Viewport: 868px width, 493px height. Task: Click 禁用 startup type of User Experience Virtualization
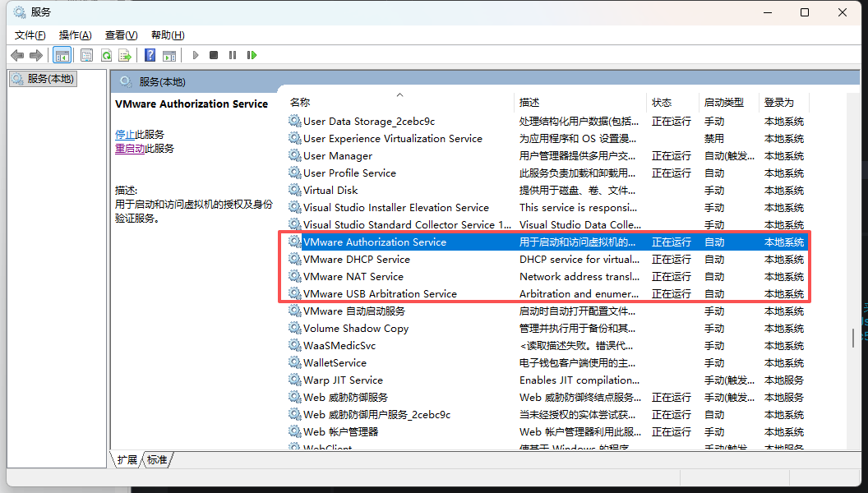point(714,138)
